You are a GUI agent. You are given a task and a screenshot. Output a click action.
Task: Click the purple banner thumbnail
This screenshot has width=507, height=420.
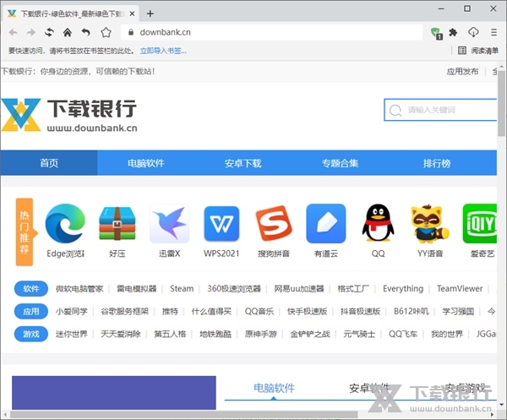point(114,392)
